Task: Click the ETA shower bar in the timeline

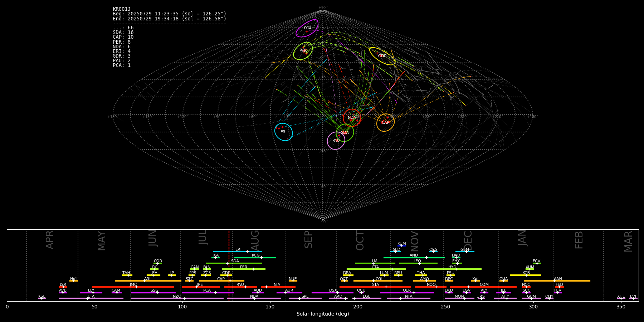Action: point(91,298)
